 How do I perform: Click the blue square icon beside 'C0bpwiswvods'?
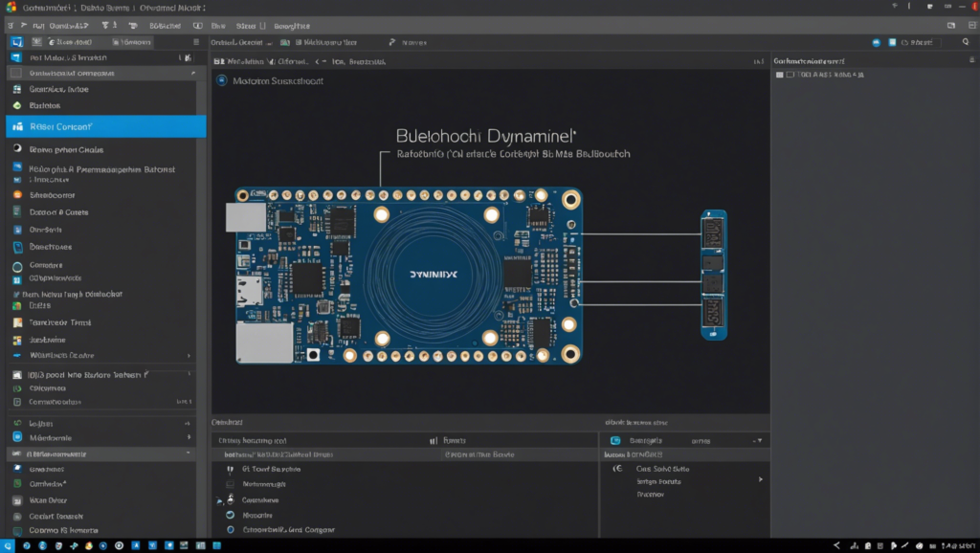[17, 279]
